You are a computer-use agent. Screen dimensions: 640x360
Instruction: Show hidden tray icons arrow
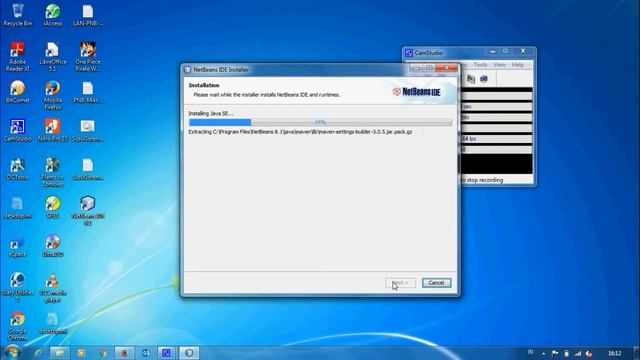click(543, 353)
